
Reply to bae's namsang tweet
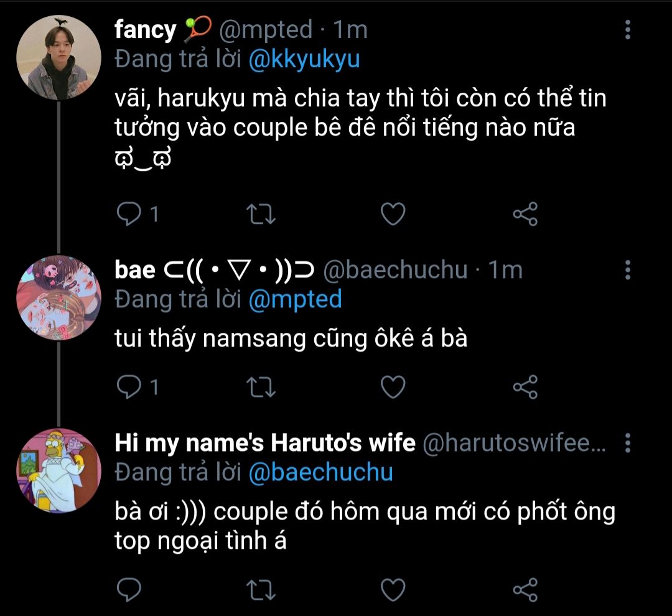tap(129, 388)
